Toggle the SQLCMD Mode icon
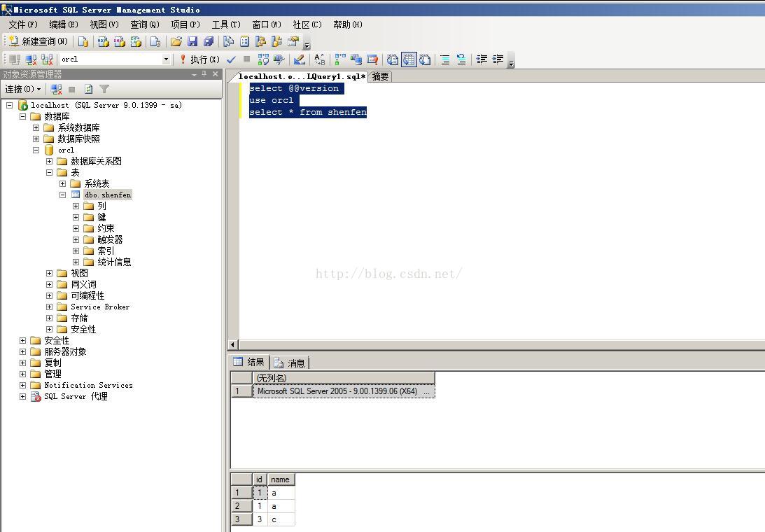The image size is (765, 532). pos(372,59)
